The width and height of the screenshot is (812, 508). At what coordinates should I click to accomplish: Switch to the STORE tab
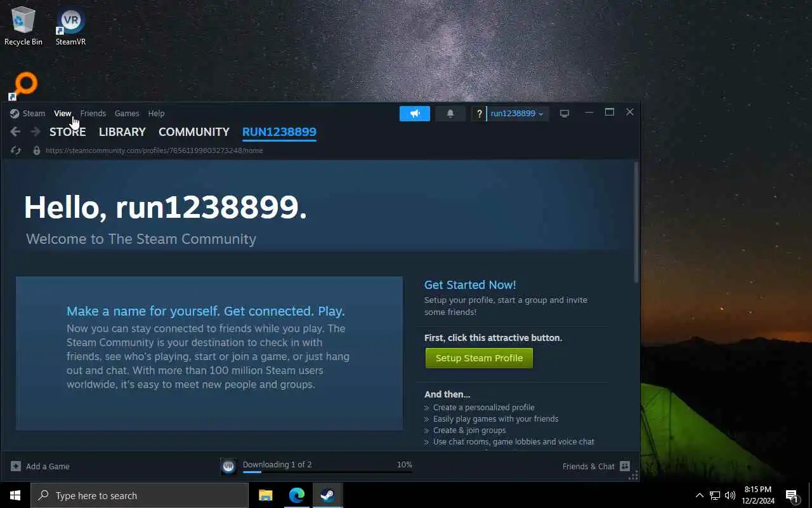67,132
